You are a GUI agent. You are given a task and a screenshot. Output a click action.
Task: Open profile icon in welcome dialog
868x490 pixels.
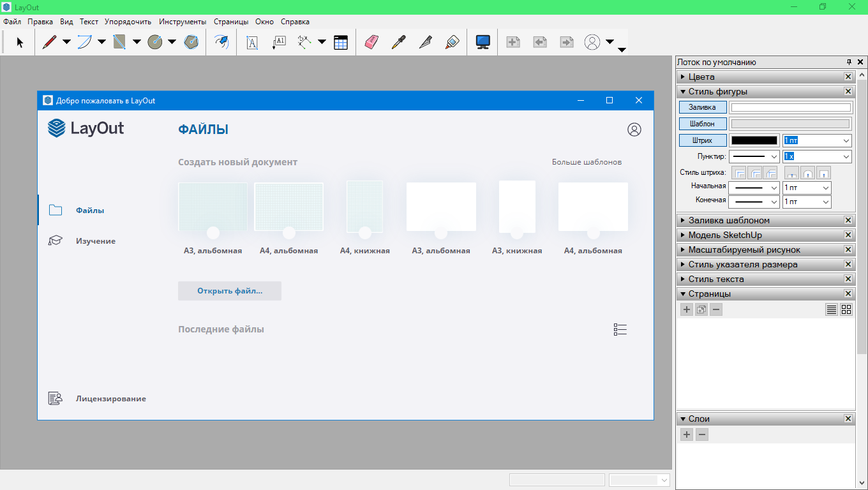[x=634, y=130]
